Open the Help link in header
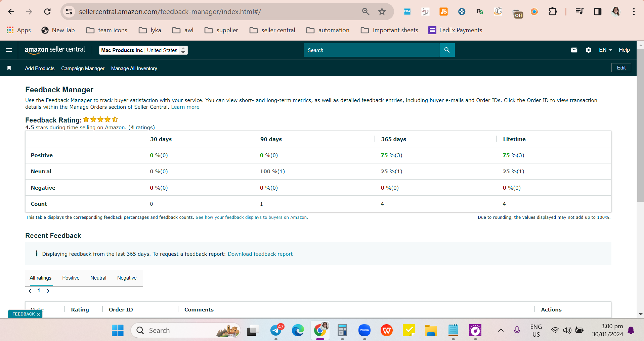Viewport: 644px width, 341px height. click(624, 50)
